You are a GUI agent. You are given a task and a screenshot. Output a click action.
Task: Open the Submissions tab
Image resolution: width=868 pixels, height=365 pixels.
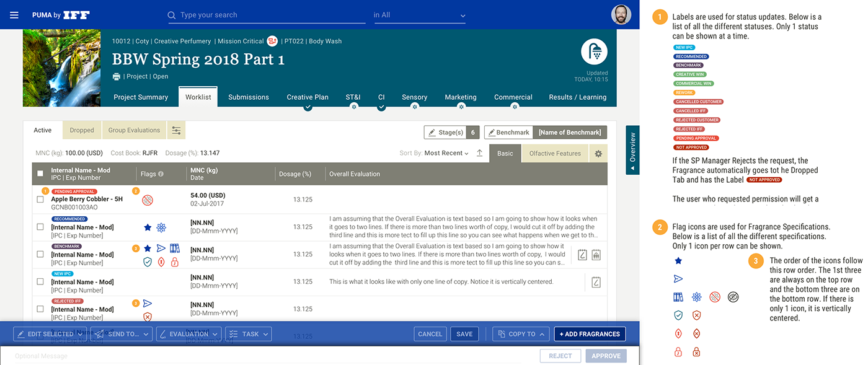pyautogui.click(x=249, y=97)
